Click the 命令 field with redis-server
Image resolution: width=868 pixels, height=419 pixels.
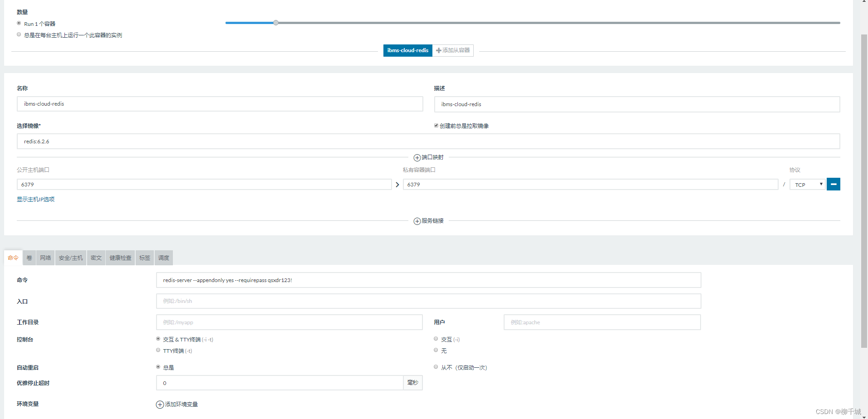pyautogui.click(x=429, y=280)
